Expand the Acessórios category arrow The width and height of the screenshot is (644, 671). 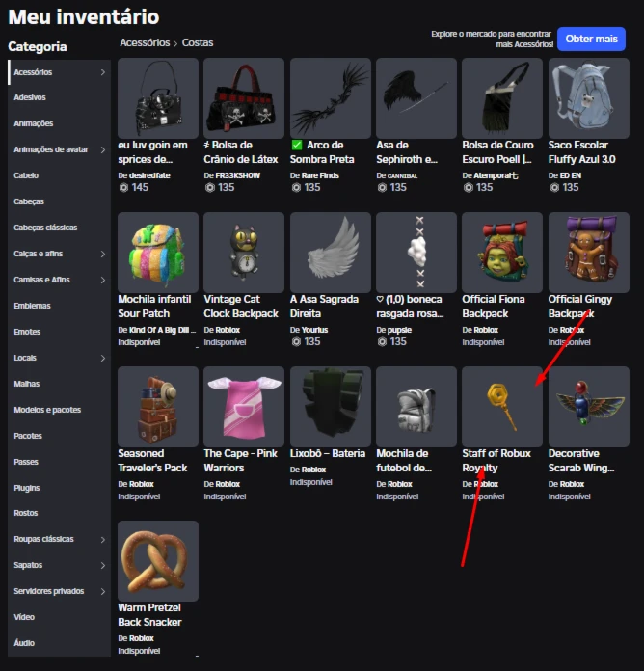click(103, 72)
